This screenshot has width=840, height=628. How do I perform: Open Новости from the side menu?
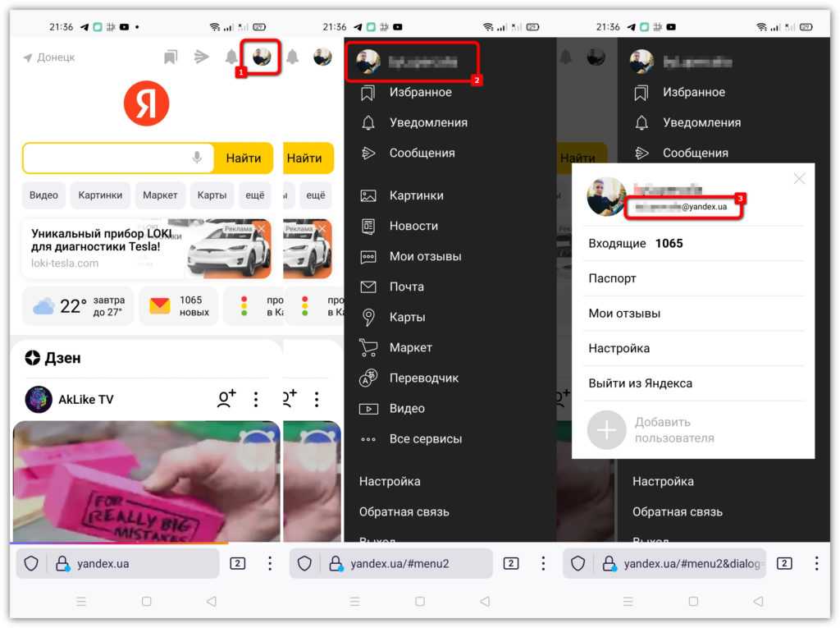413,226
